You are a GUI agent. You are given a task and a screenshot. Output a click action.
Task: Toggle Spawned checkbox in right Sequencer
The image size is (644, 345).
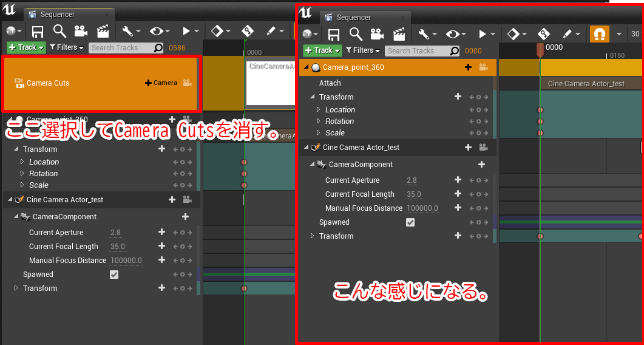pos(410,222)
